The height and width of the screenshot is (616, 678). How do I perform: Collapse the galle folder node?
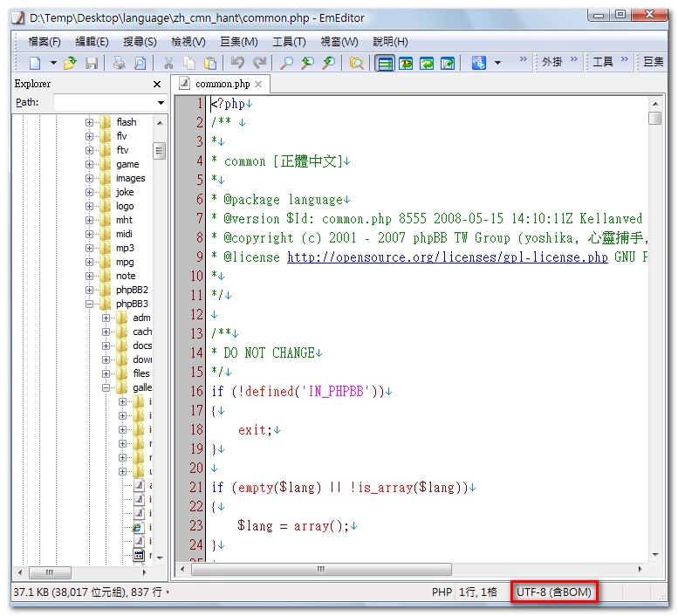pyautogui.click(x=106, y=387)
